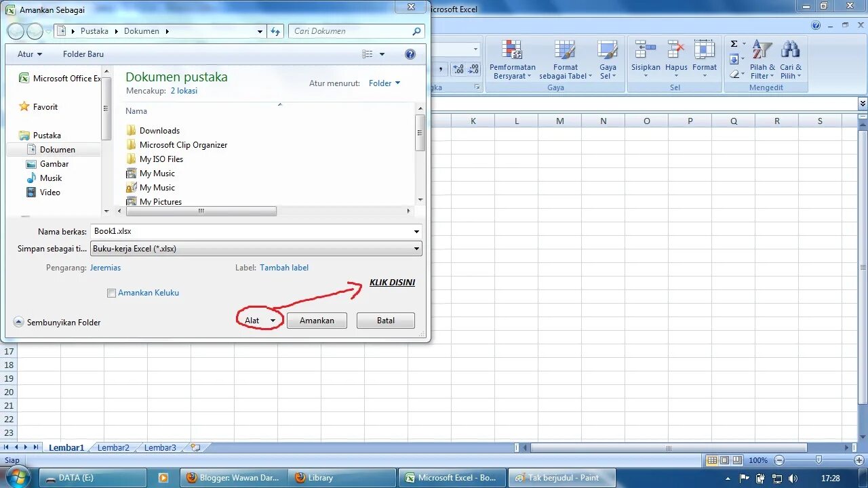The height and width of the screenshot is (488, 868).
Task: Click zoom out minus button
Action: pos(778,460)
